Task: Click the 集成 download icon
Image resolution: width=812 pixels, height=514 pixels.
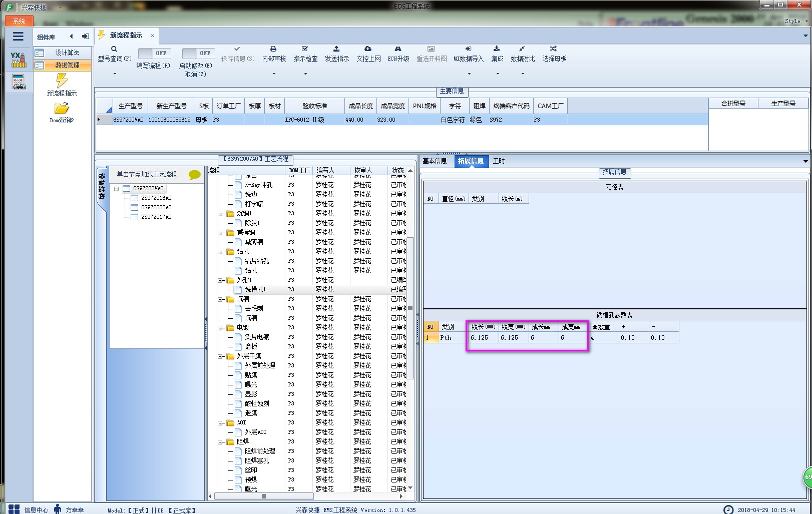Action: [497, 49]
